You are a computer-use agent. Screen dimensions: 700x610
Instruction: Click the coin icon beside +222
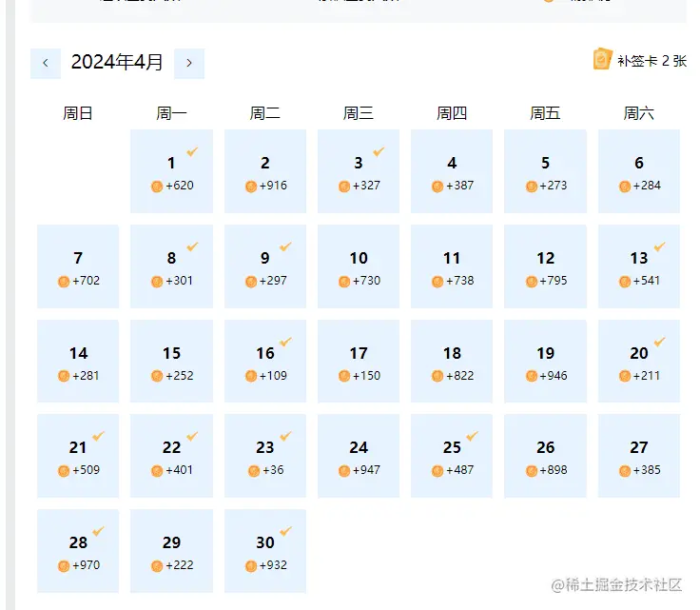coord(157,566)
